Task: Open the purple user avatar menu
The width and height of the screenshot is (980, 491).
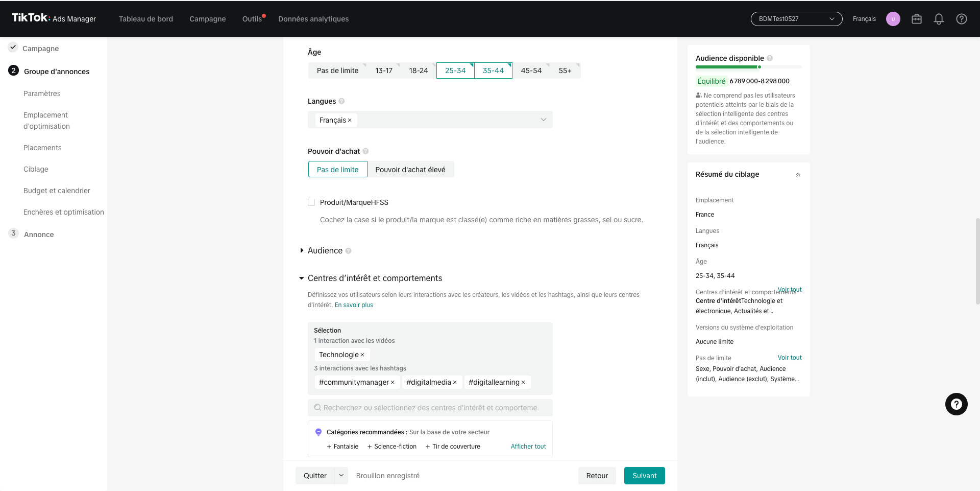Action: [x=893, y=19]
